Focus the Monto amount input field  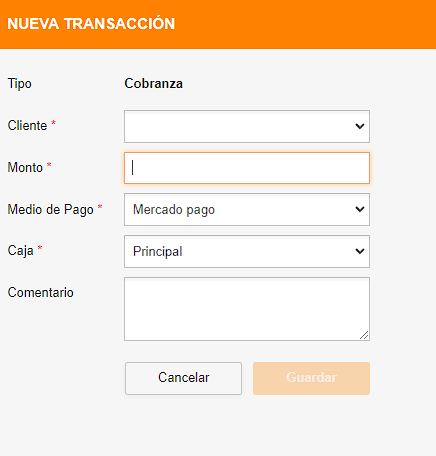point(247,168)
